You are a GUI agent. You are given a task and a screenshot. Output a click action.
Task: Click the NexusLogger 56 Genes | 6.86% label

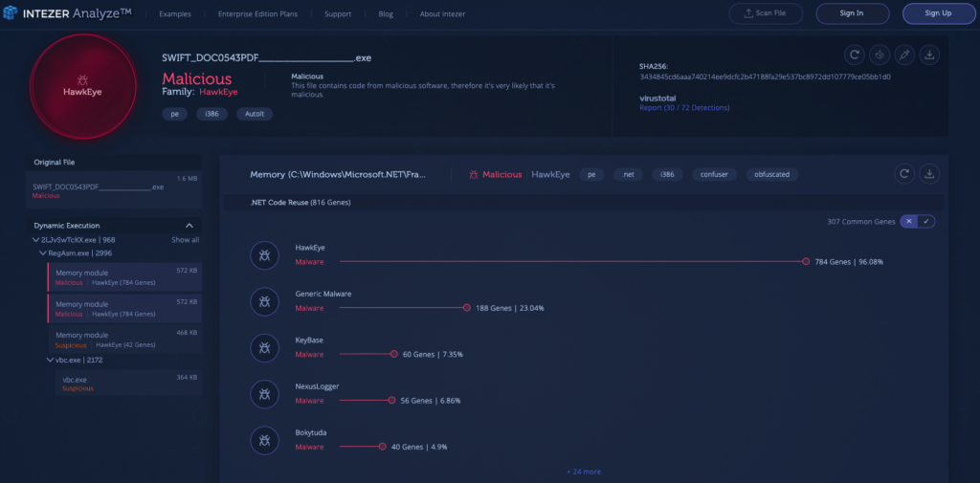tap(431, 401)
